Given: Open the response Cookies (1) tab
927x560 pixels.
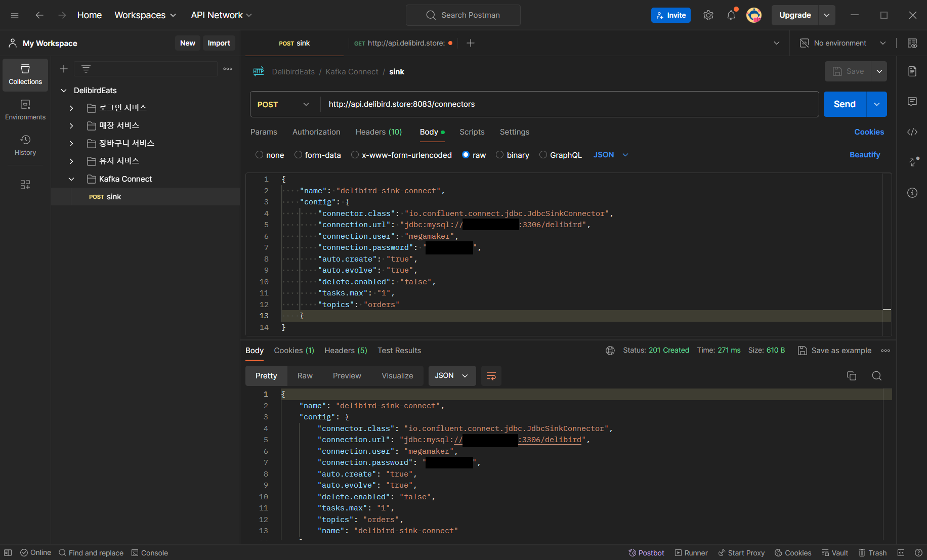Looking at the screenshot, I should coord(294,351).
